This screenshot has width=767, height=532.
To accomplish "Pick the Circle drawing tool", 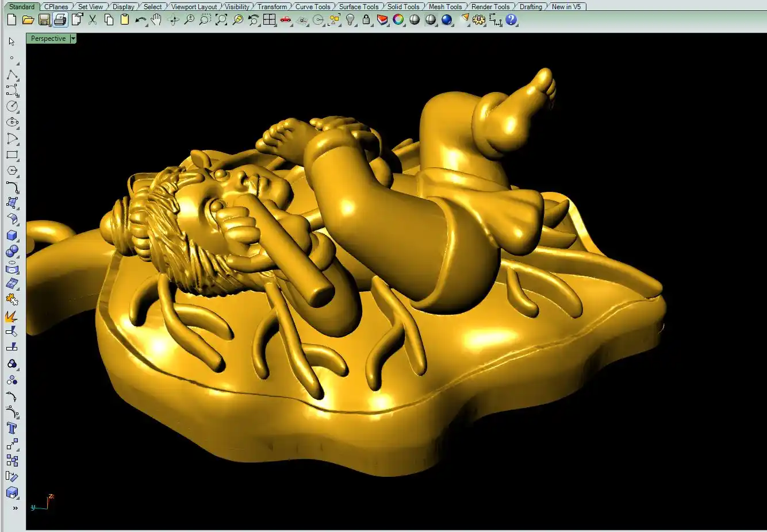I will point(12,107).
